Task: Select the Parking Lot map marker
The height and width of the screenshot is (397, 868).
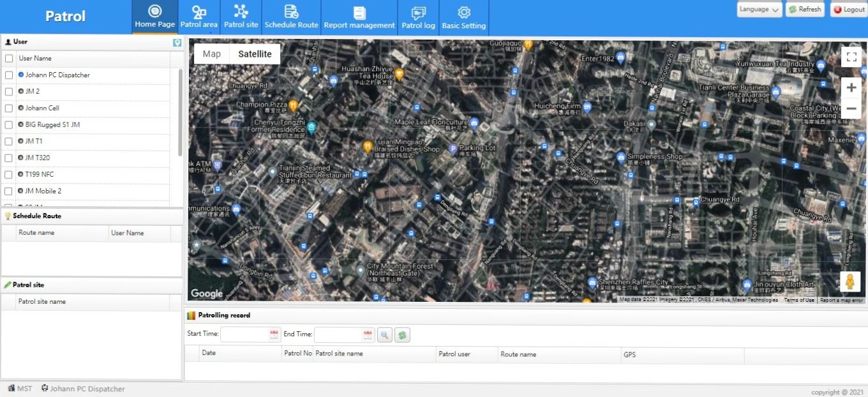Action: pyautogui.click(x=454, y=149)
